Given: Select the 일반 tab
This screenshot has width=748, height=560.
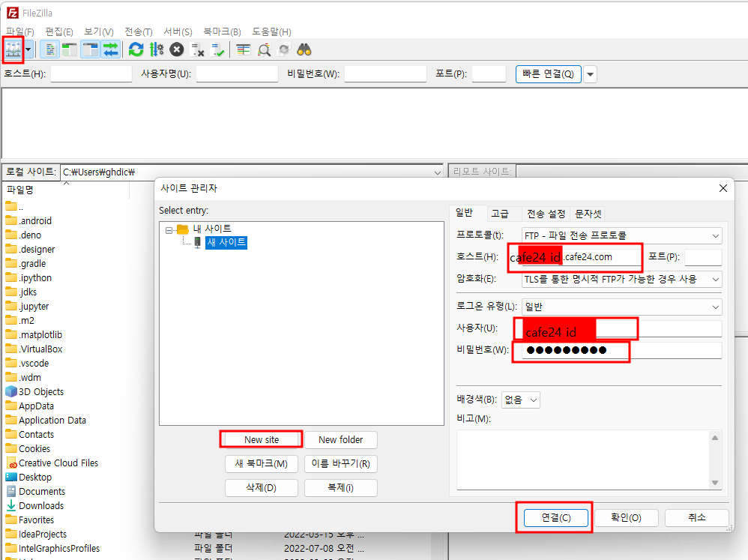Looking at the screenshot, I should [x=464, y=213].
